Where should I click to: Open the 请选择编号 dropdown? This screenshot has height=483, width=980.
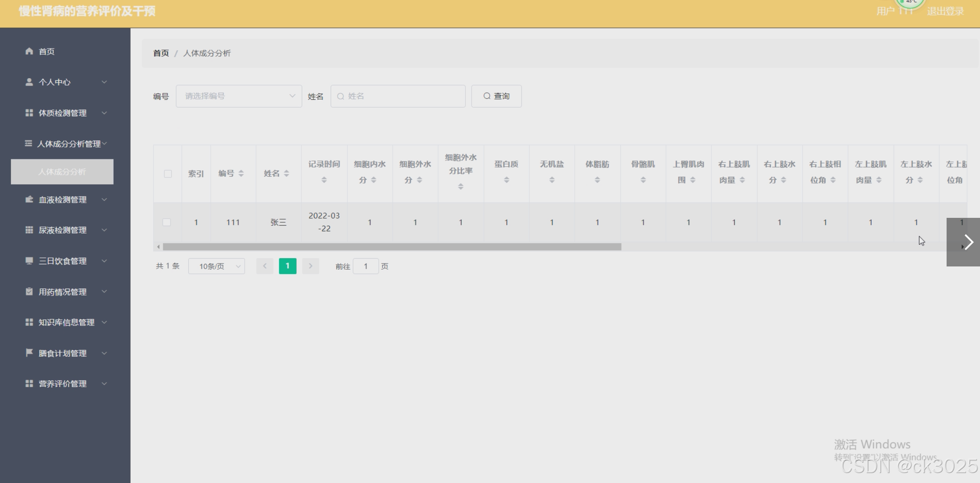[x=239, y=96]
